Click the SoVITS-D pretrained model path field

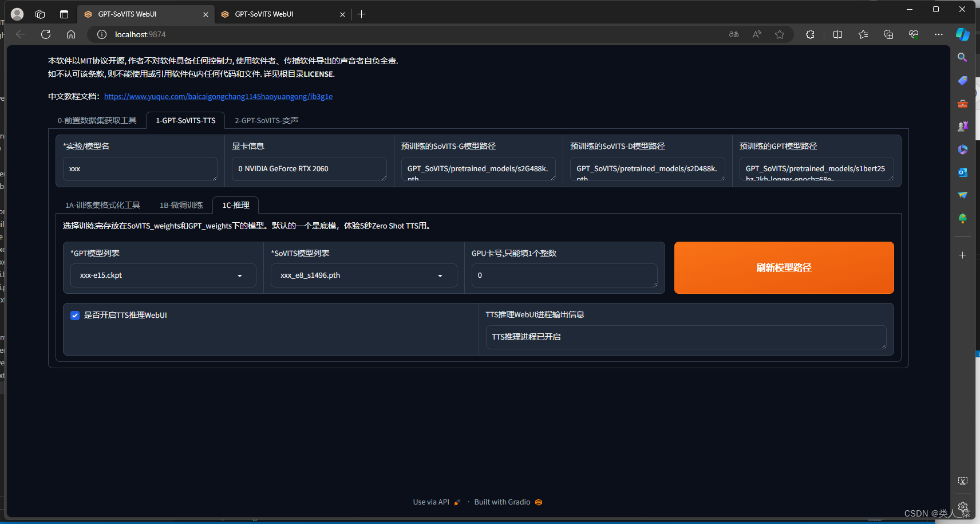pos(647,169)
